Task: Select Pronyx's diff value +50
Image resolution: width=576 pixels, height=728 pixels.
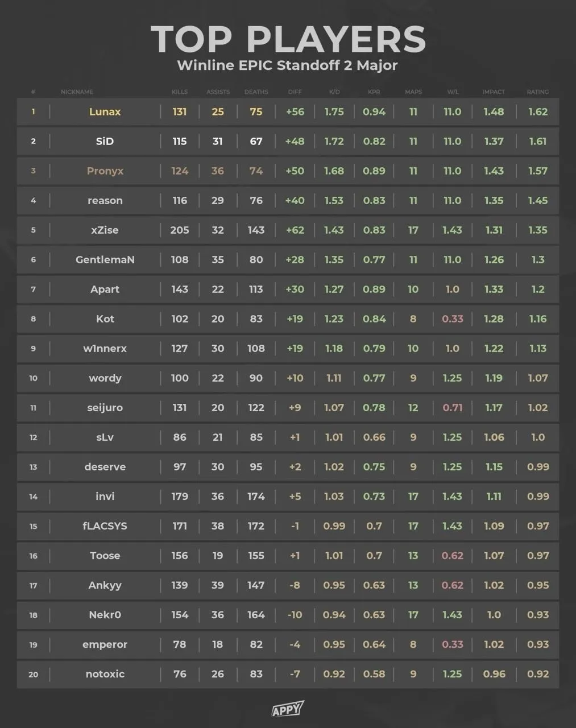Action: pyautogui.click(x=295, y=171)
